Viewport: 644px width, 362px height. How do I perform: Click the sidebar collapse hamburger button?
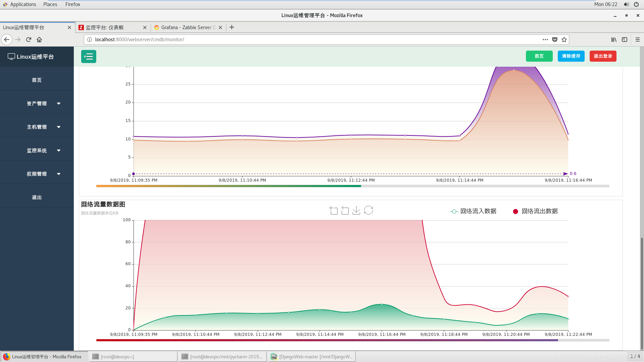(89, 56)
